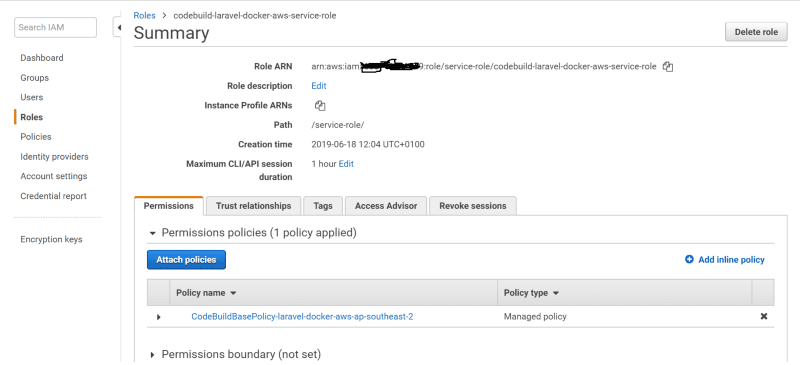Select the Revoke sessions tab
The height and width of the screenshot is (365, 800).
(473, 206)
